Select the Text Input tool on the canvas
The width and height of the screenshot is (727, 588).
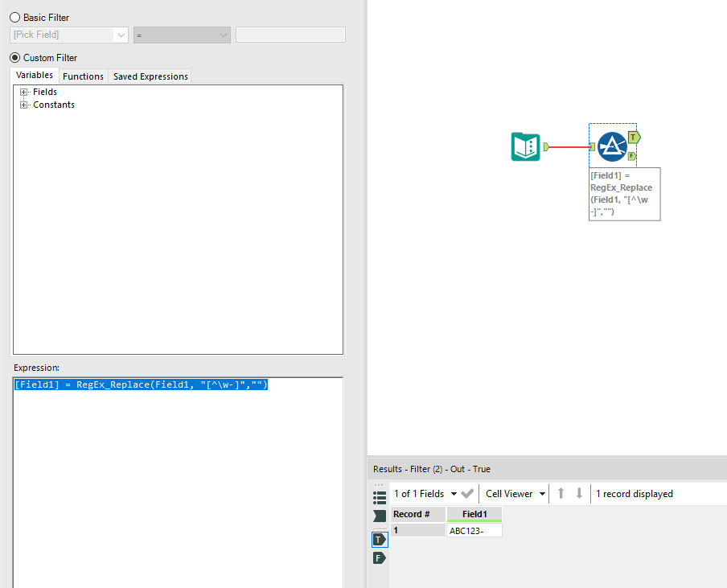pos(524,147)
